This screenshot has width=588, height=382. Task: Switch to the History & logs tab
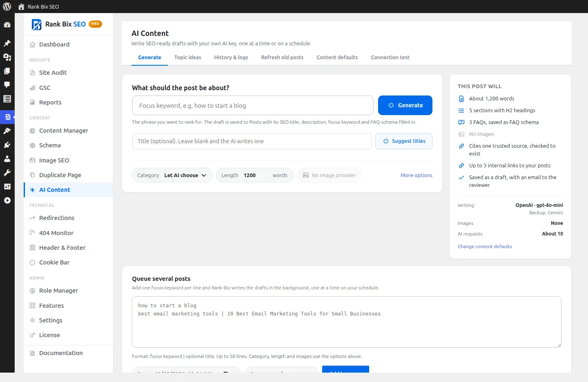pos(231,58)
